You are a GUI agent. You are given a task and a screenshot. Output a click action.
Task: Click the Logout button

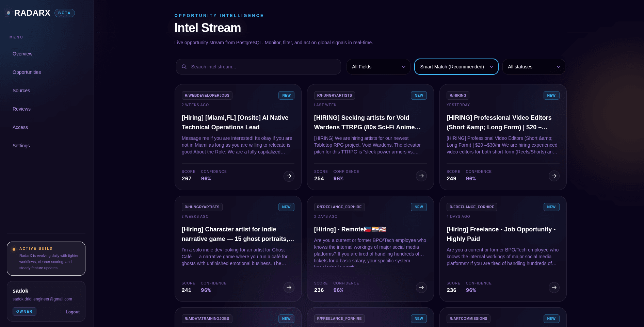point(73,312)
